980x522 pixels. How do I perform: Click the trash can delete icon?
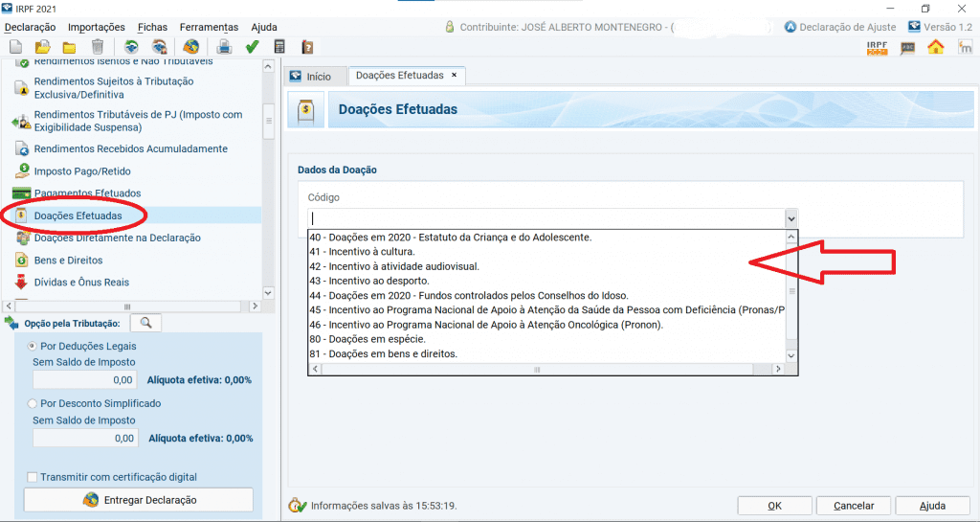[98, 46]
